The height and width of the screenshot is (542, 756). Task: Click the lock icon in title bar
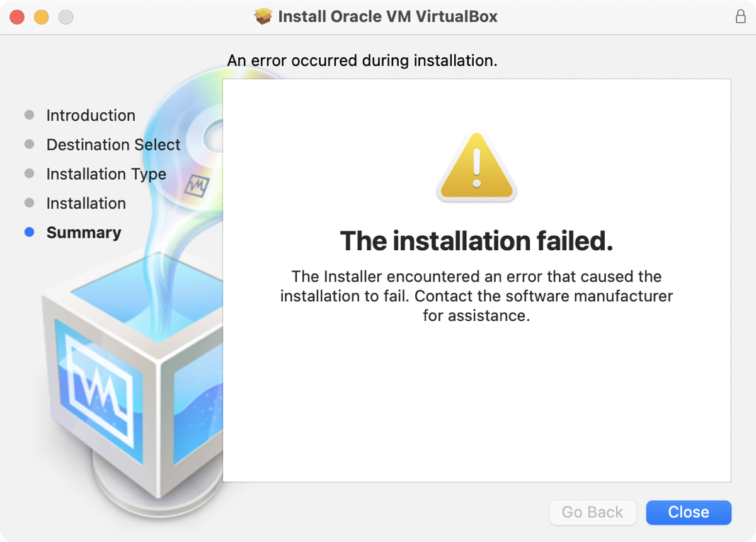[x=741, y=17]
